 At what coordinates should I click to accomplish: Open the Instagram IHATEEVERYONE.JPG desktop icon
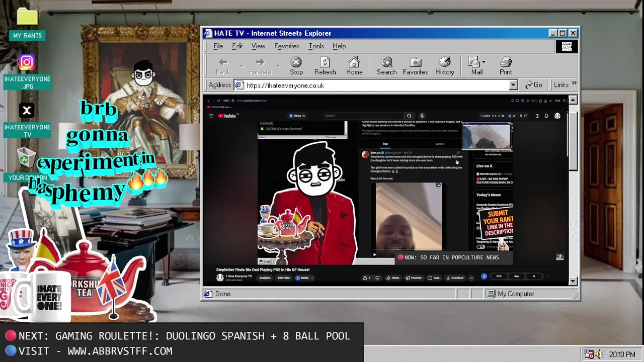(27, 72)
